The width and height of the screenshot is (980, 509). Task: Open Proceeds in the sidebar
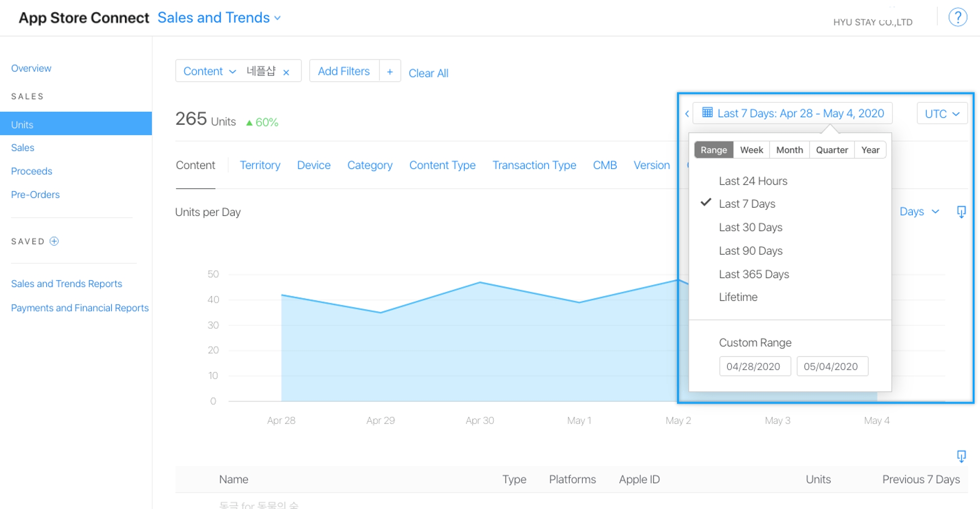coord(31,171)
